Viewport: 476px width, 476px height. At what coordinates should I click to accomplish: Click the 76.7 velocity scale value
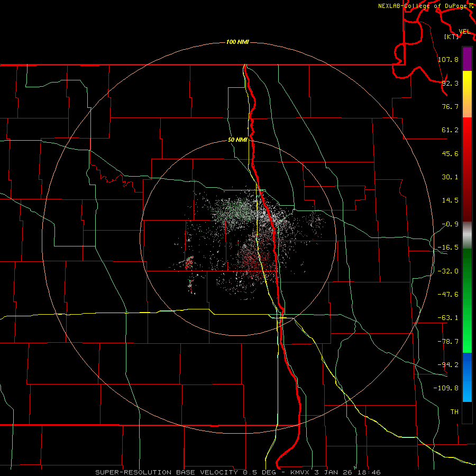pyautogui.click(x=450, y=106)
